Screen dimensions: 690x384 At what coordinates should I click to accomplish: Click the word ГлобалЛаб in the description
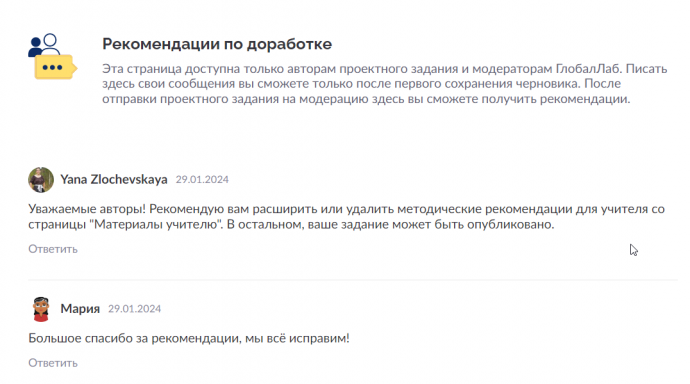pyautogui.click(x=588, y=69)
